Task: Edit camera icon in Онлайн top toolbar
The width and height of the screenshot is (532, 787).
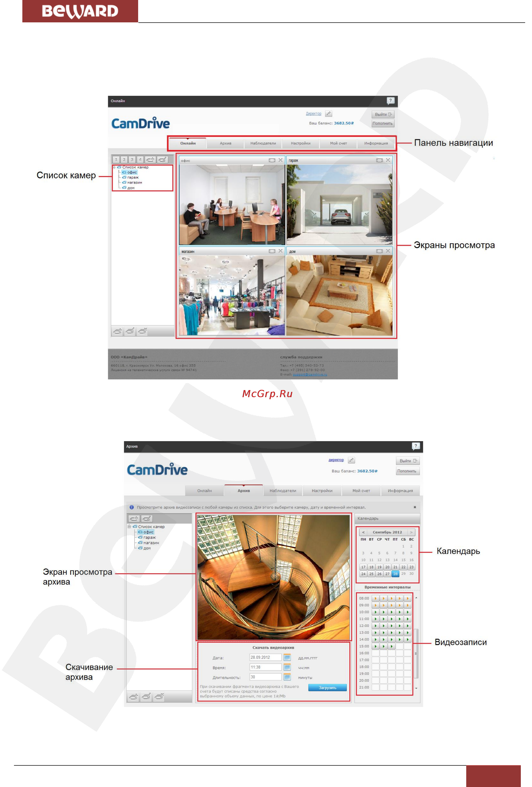Action: (x=162, y=160)
